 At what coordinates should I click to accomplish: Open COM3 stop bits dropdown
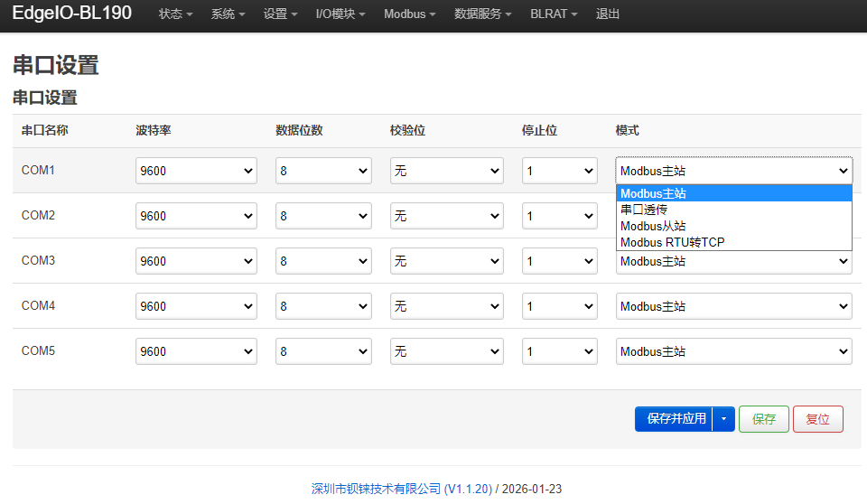click(x=560, y=261)
